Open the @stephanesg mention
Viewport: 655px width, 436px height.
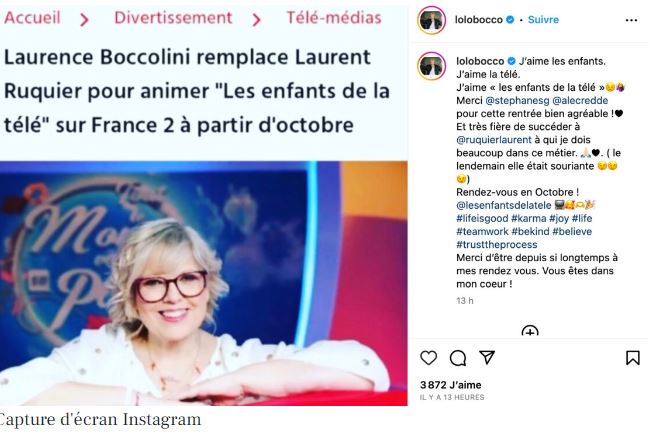pos(517,101)
